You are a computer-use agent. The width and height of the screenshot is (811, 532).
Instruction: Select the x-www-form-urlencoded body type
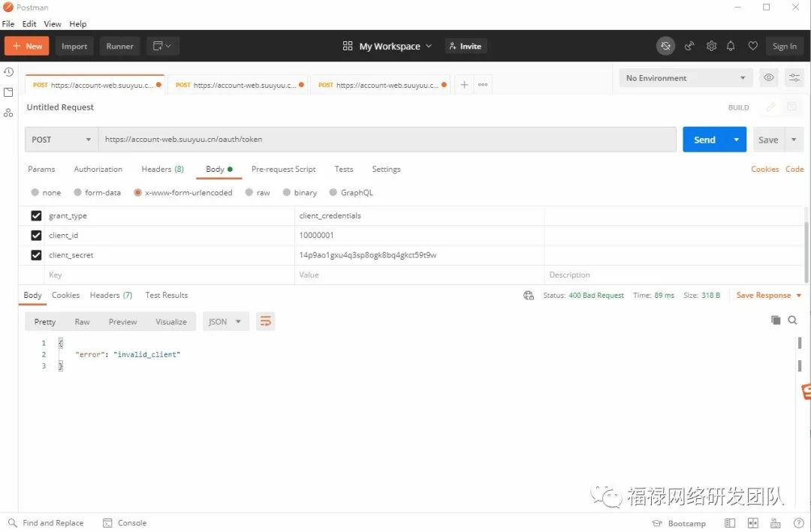point(183,192)
